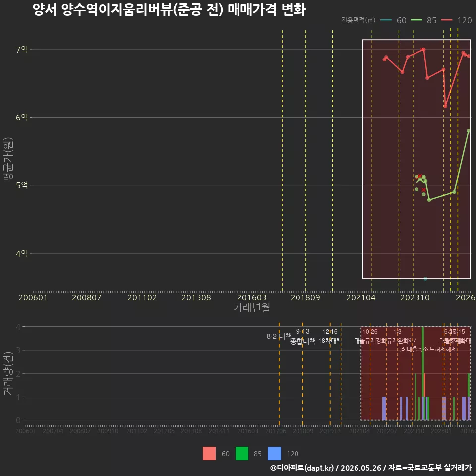Select the lowest green 85 line point below 5억

(x=429, y=200)
